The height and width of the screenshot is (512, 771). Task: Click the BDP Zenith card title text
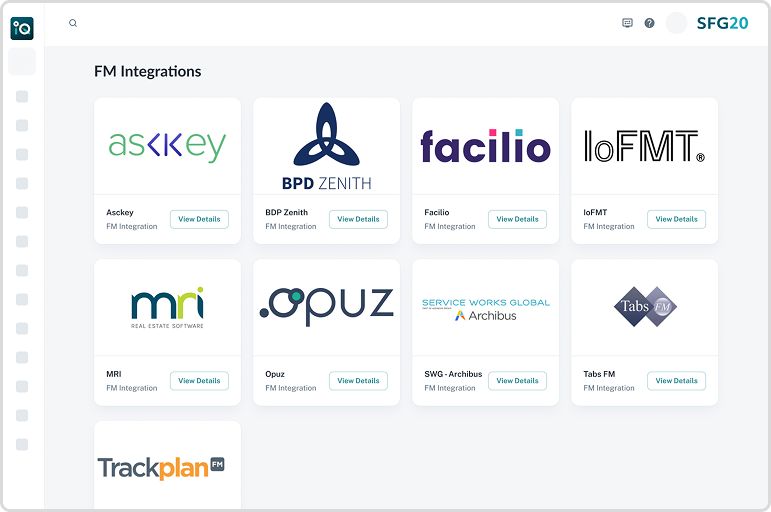(287, 212)
